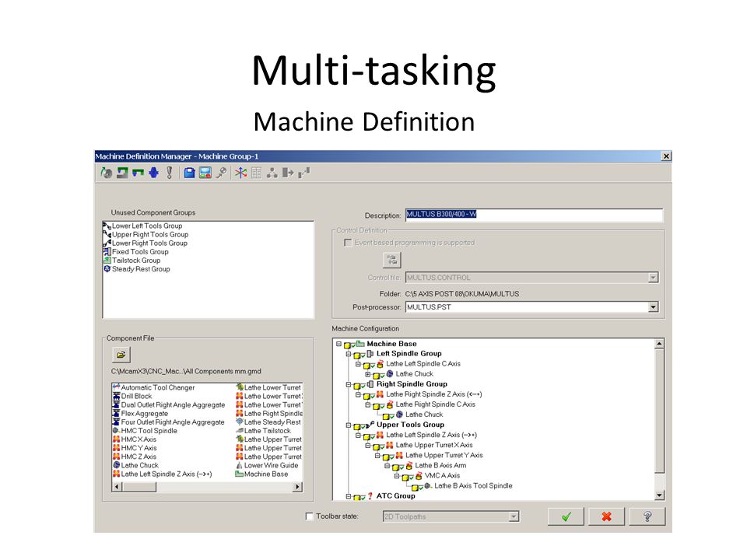Select Four Outlet Right Angle Aggregate component

point(173,422)
